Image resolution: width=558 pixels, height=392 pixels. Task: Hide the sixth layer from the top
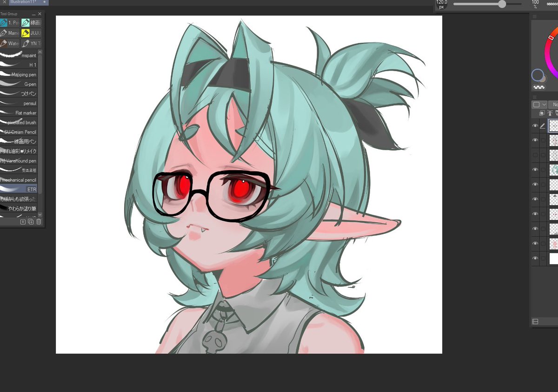tap(535, 199)
